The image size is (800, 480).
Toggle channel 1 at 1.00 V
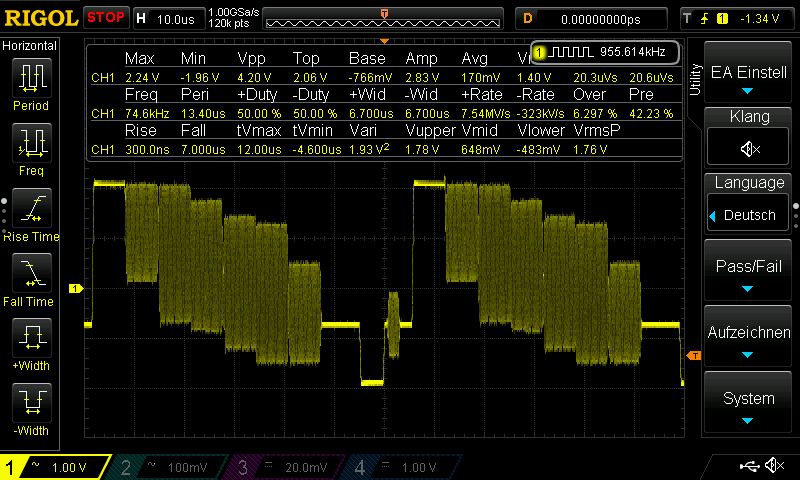coord(56,467)
